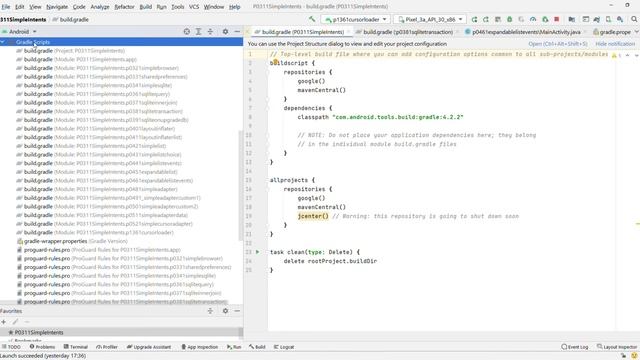640x360 pixels.
Task: Click Select Opened File target icon in Project panel
Action: (x=187, y=31)
